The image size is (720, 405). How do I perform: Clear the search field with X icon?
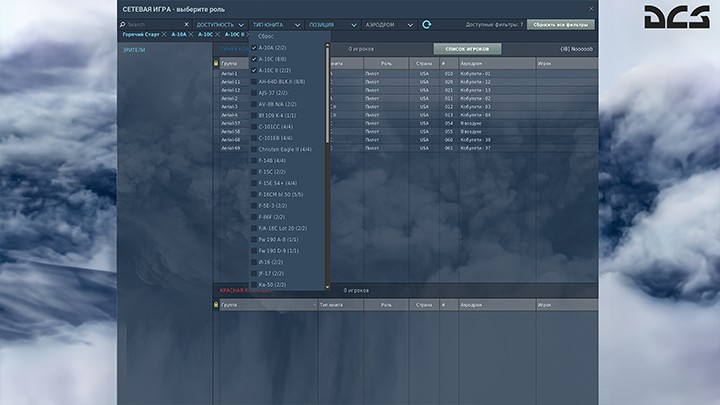186,24
